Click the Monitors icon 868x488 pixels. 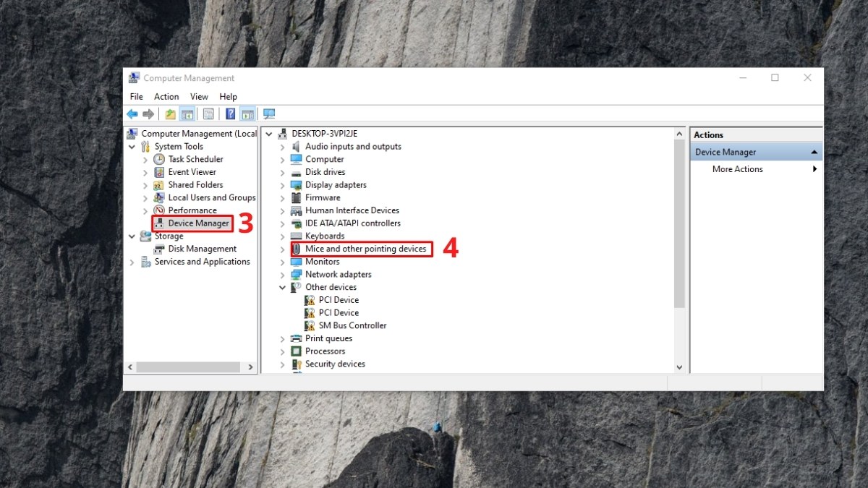pos(296,262)
